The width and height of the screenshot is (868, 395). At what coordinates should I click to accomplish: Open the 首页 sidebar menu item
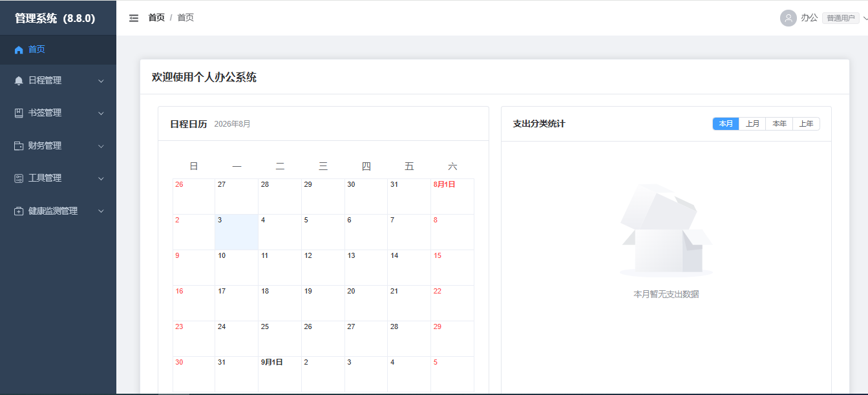pos(58,49)
